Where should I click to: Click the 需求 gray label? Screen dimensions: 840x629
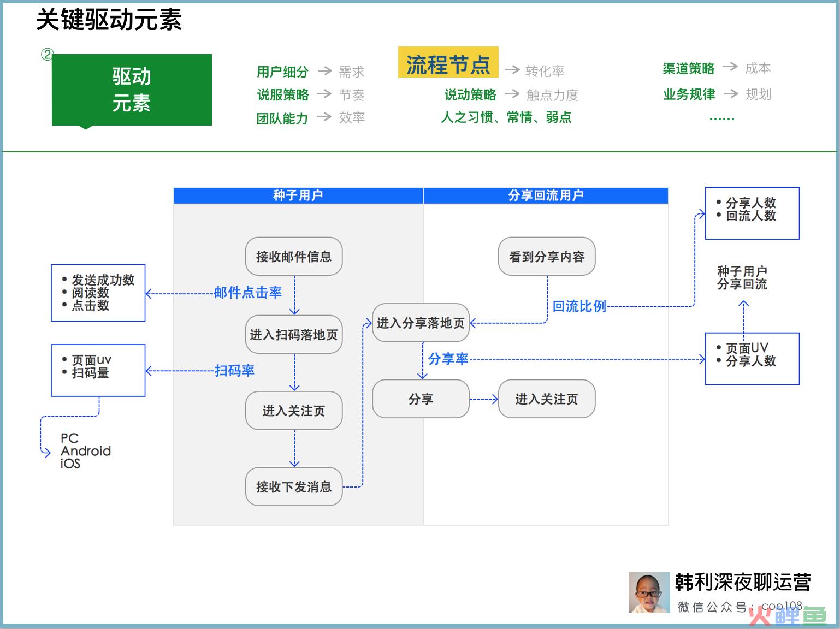click(352, 72)
